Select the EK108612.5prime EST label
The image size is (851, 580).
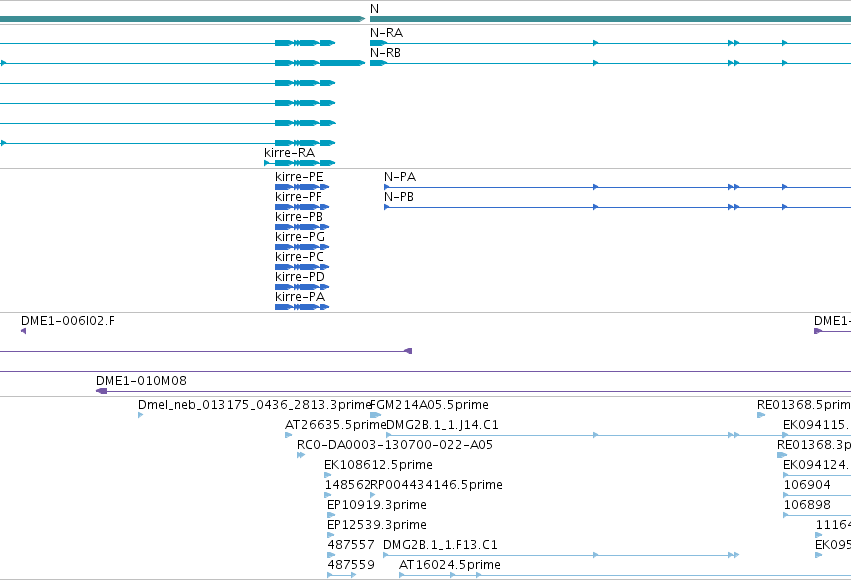tap(378, 465)
